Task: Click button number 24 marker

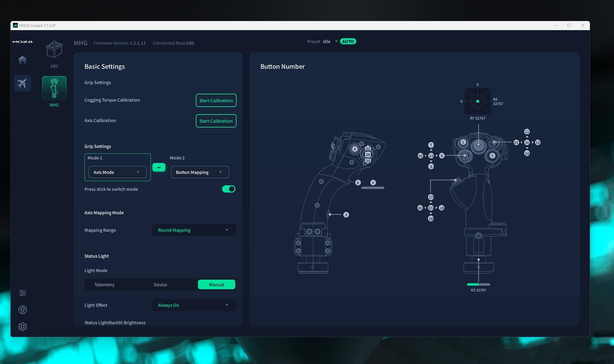Action: tap(368, 155)
